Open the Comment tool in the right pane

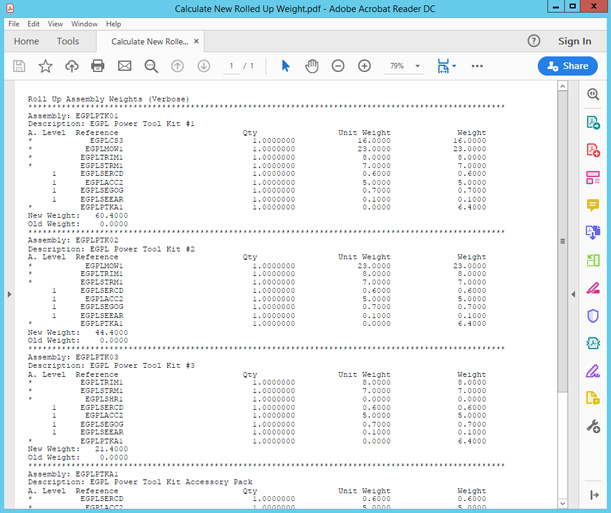click(593, 205)
